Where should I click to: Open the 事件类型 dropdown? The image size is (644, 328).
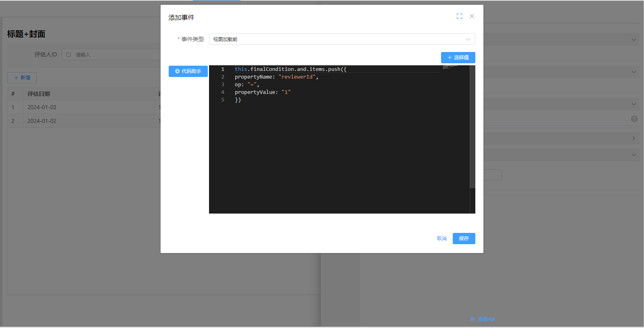pyautogui.click(x=342, y=39)
